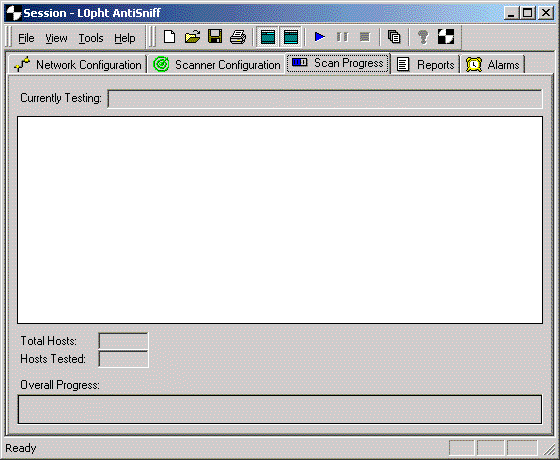Click the greyed pause scan button

click(342, 37)
